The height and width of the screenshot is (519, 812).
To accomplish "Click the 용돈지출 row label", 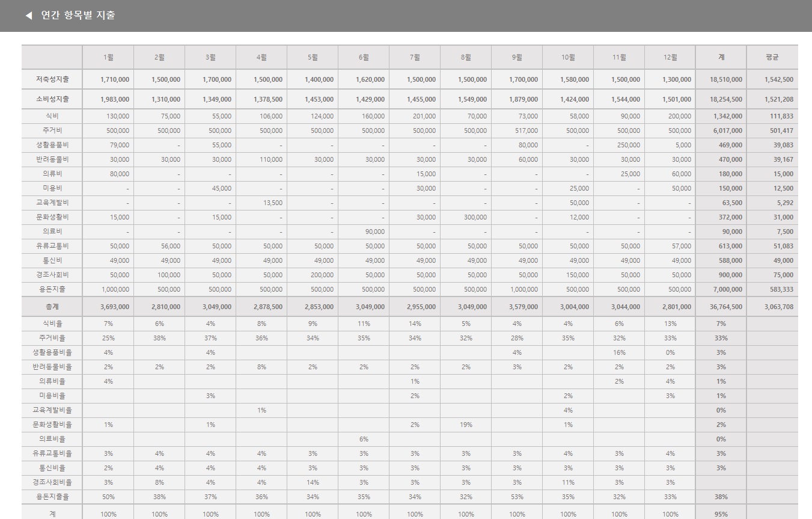I will pos(52,289).
